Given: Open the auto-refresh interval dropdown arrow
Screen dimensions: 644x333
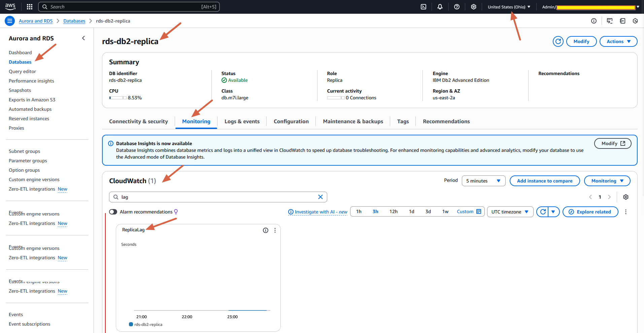Looking at the screenshot, I should tap(554, 212).
